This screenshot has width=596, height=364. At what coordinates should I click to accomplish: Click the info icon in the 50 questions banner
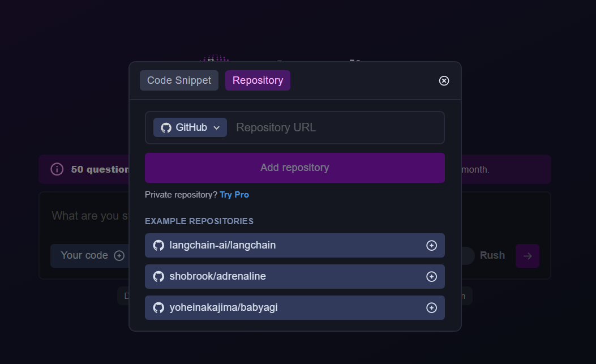[57, 169]
